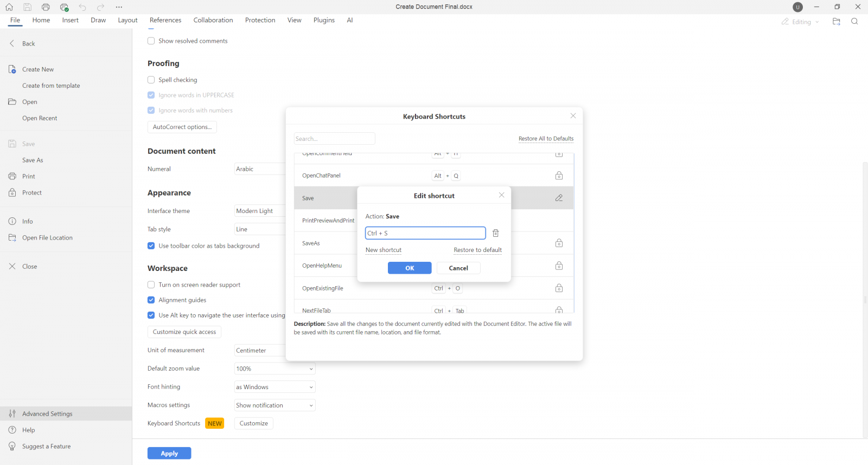Open the Macros settings dropdown

[x=275, y=405]
